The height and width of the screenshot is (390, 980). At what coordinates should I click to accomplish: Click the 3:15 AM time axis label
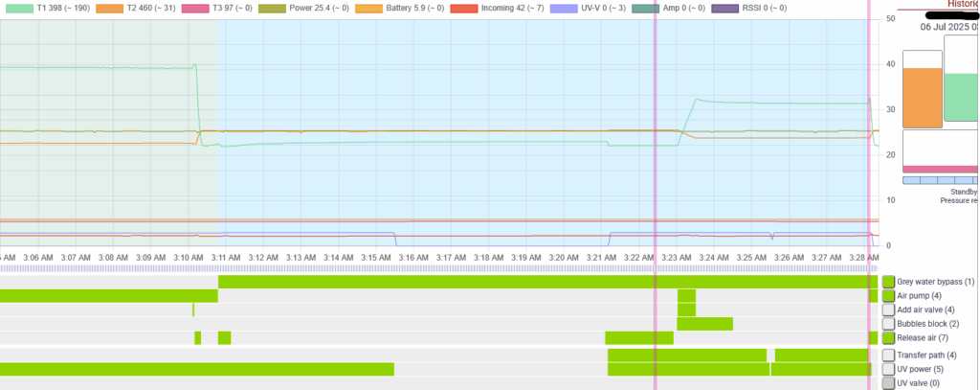(377, 258)
